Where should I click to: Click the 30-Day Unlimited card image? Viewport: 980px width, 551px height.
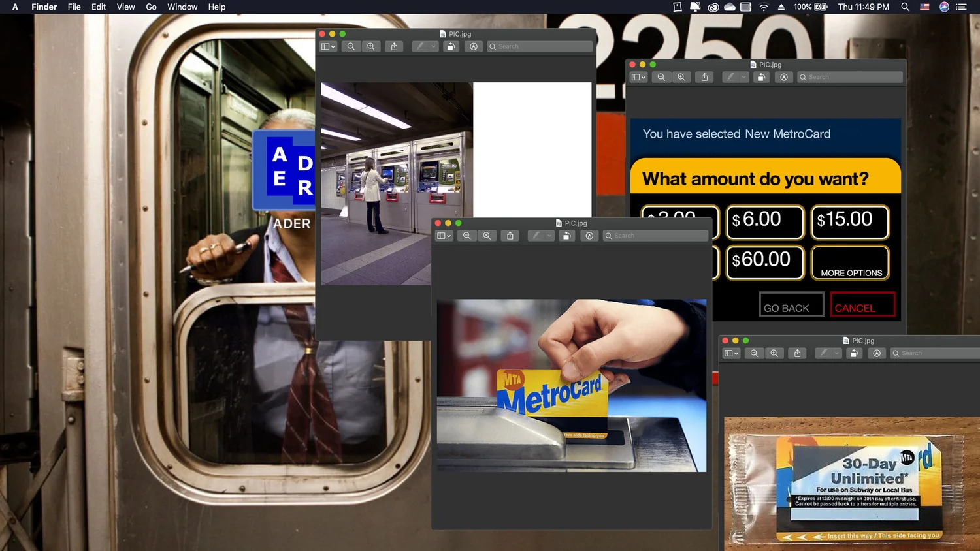[852, 484]
